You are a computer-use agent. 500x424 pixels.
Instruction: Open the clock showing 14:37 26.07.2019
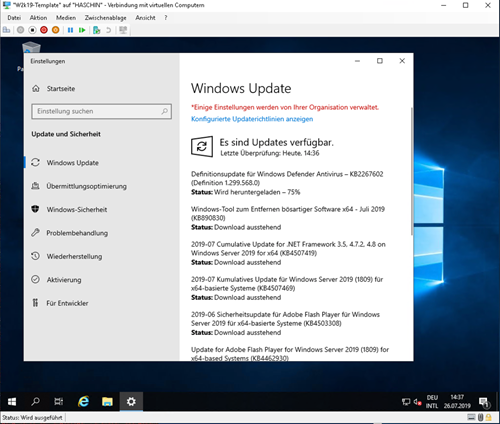(x=457, y=402)
